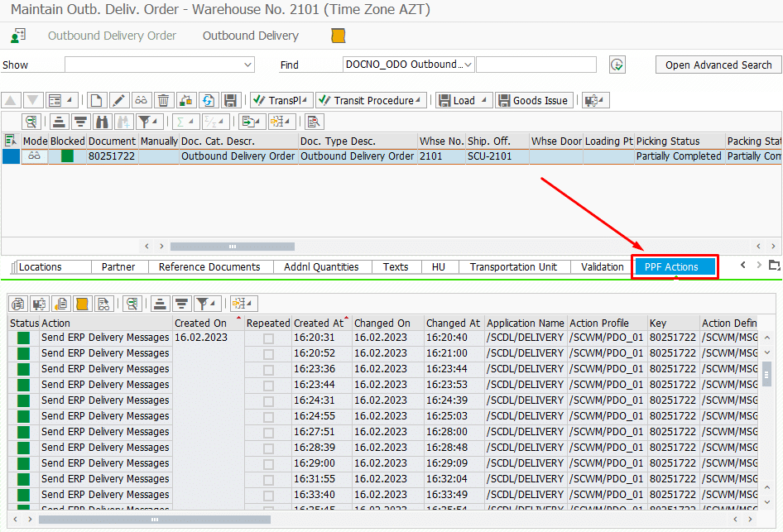783x532 pixels.
Task: Click the binoculars Find icon in upper grid toolbar
Action: [102, 122]
